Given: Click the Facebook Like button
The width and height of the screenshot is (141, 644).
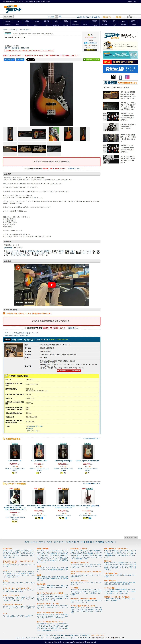Looking at the screenshot, I should point(9,60).
